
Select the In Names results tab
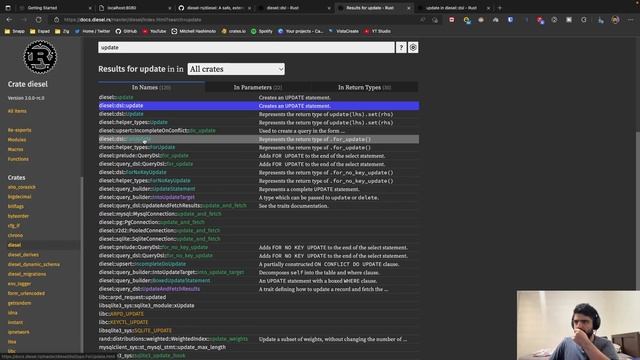point(151,87)
